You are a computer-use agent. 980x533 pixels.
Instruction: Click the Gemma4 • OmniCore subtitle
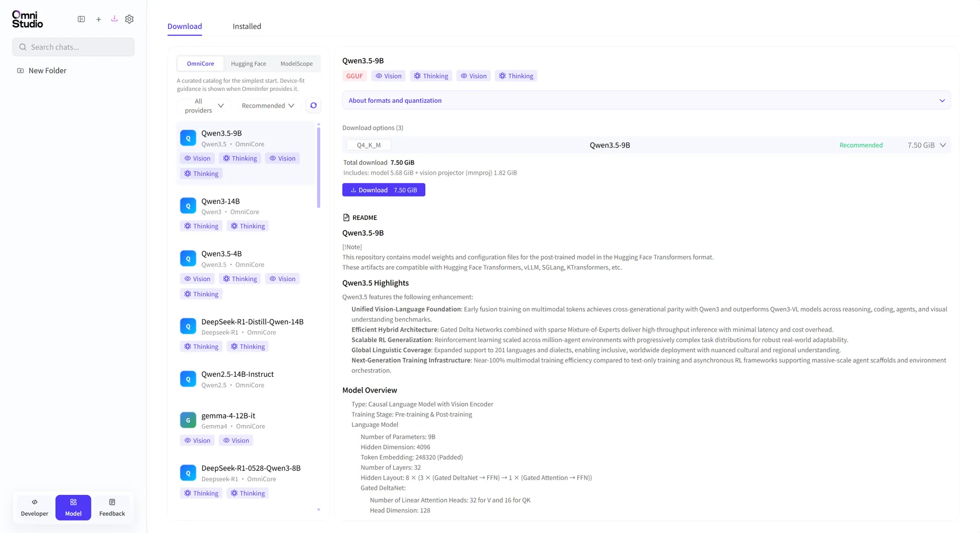pos(233,427)
